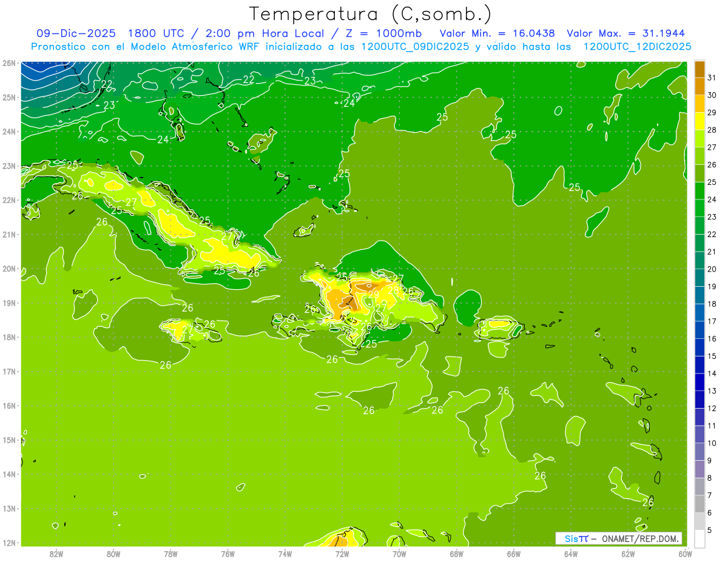
Task: Click longitude axis label '82W'
Action: pos(56,554)
